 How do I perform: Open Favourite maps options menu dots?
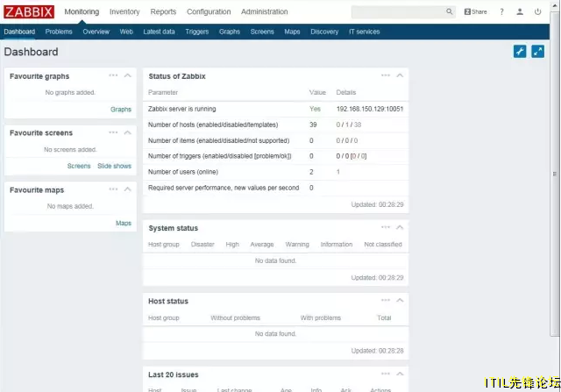point(113,189)
